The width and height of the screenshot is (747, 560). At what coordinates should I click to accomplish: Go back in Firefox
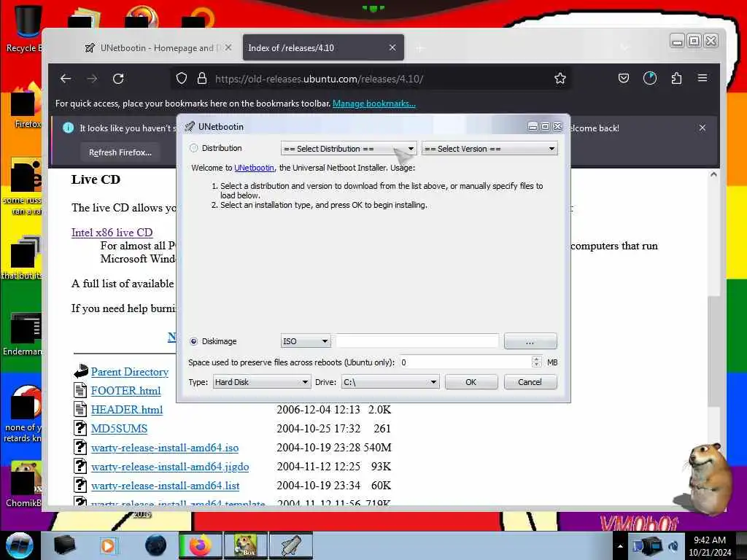pos(66,79)
